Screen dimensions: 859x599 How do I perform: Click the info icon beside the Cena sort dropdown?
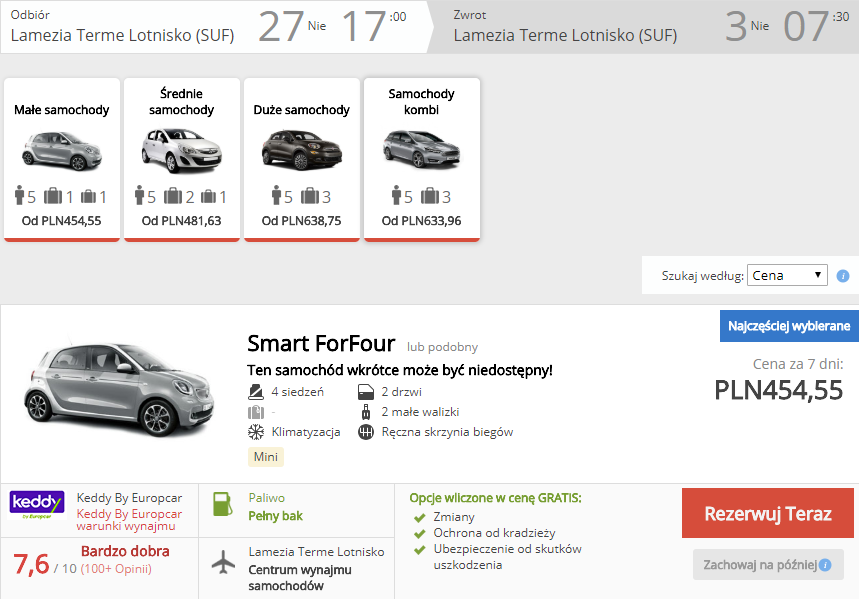click(x=843, y=276)
